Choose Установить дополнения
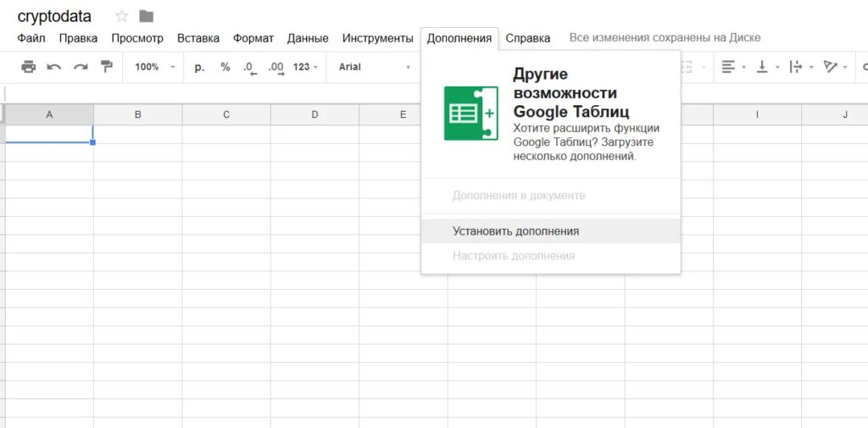The image size is (868, 428). pos(551,231)
